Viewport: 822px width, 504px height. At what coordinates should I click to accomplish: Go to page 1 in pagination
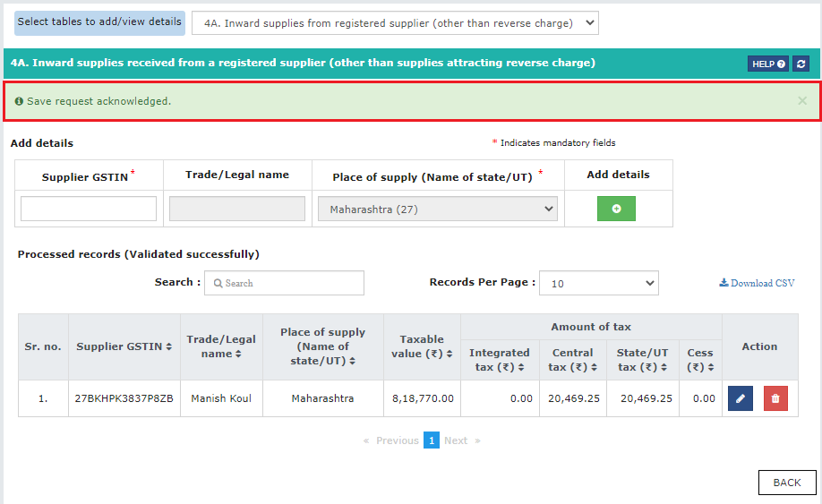tap(432, 440)
